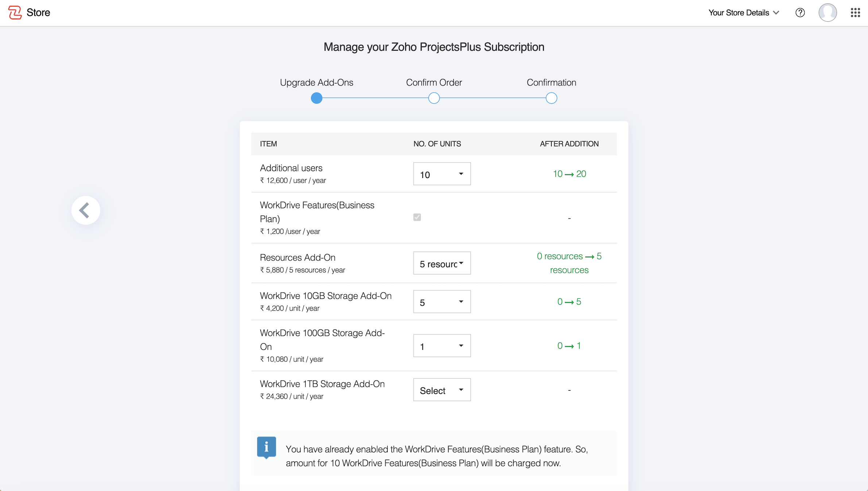Click the user profile avatar

828,13
